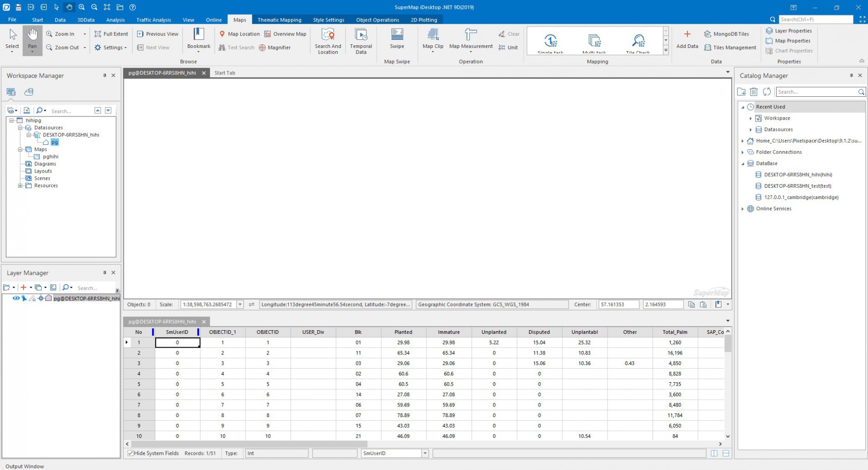
Task: Open the SmUserID field combo box
Action: pos(395,453)
